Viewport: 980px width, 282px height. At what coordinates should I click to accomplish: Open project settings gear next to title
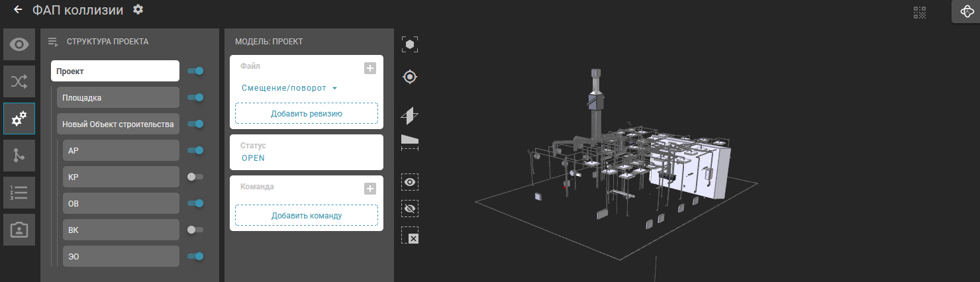tap(138, 9)
